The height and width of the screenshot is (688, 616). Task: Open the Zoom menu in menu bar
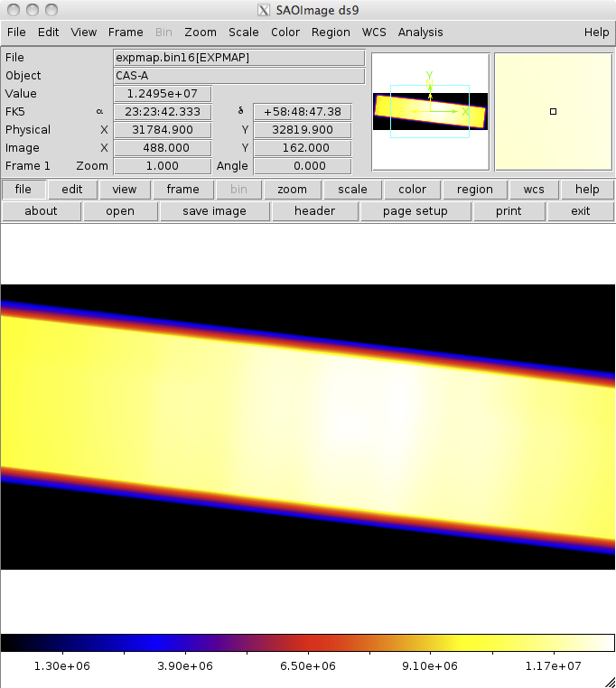click(201, 32)
